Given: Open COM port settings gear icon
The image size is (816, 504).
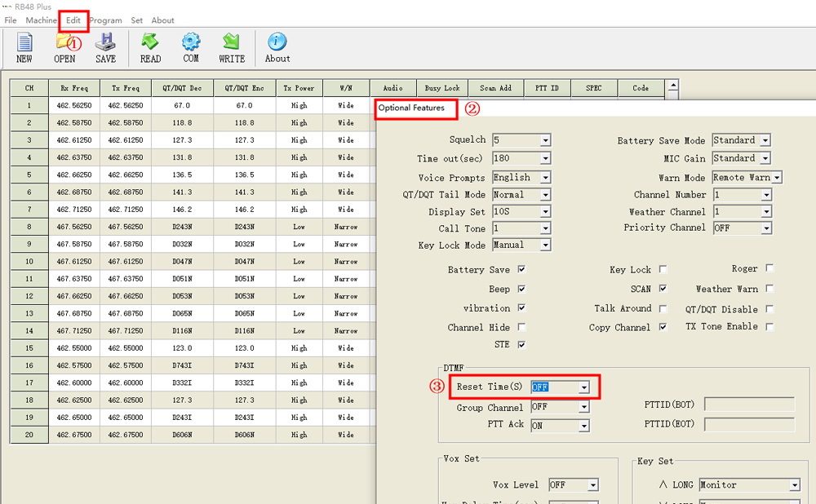Looking at the screenshot, I should 191,42.
